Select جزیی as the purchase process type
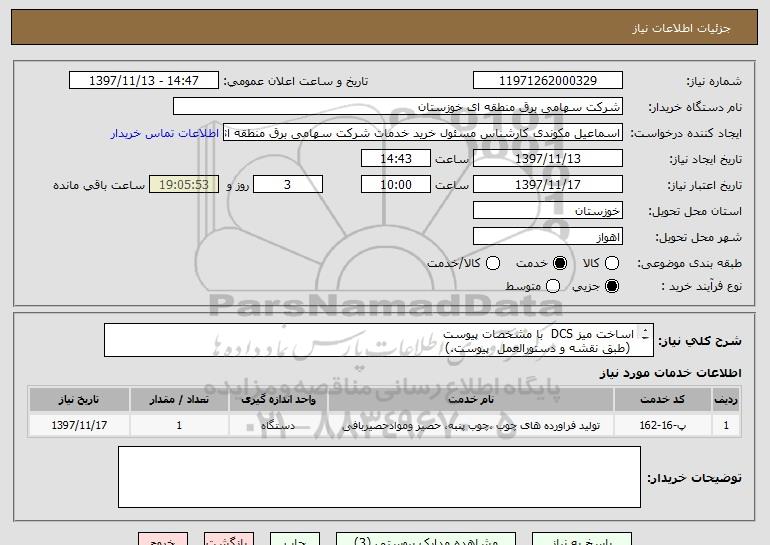Image resolution: width=770 pixels, height=545 pixels. tap(612, 287)
